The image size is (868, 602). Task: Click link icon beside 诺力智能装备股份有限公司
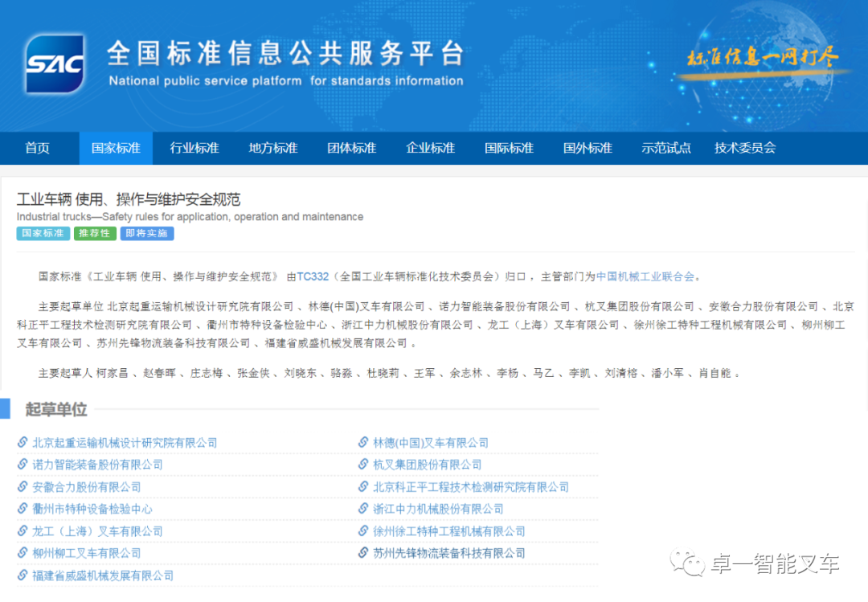coord(23,465)
